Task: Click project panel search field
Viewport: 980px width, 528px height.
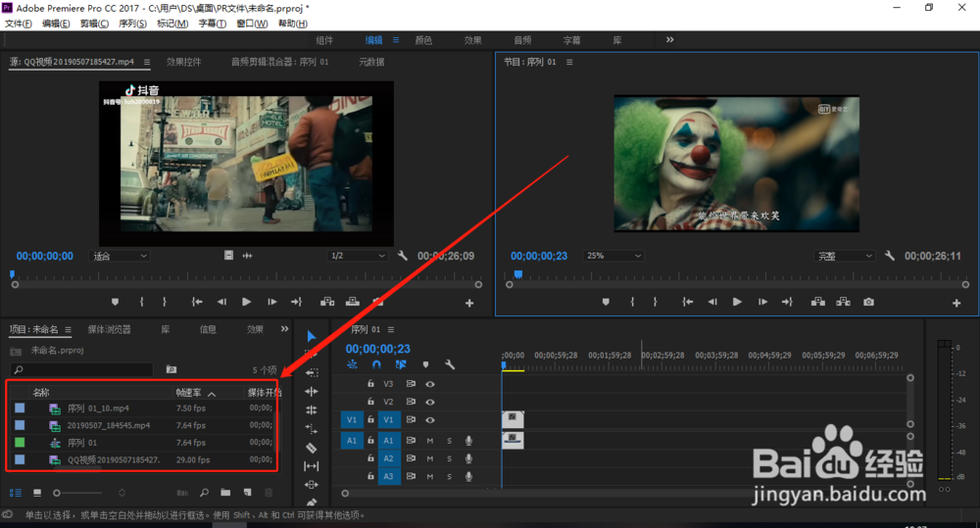Action: [x=82, y=369]
